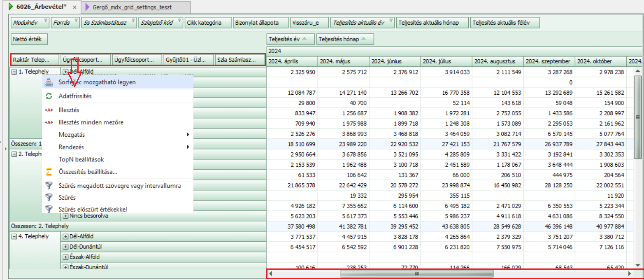Collapse the 4. Telephely row group

click(x=14, y=236)
